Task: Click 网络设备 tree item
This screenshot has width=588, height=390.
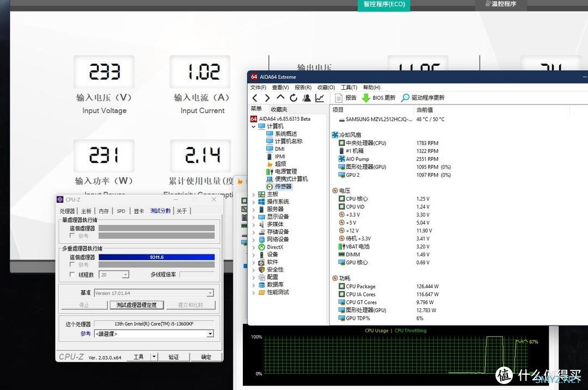Action: coord(274,239)
